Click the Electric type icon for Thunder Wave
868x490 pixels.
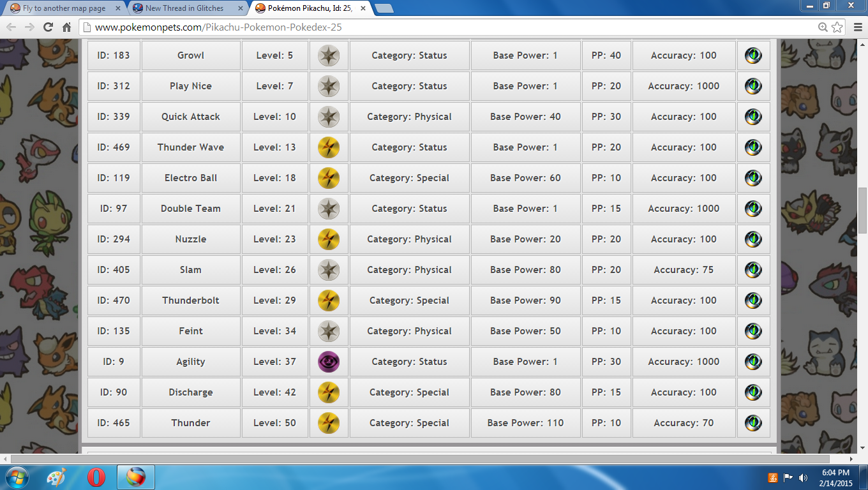(x=329, y=147)
